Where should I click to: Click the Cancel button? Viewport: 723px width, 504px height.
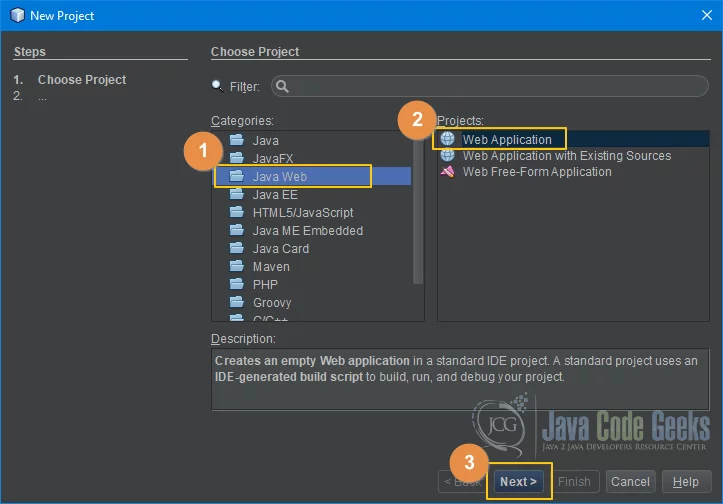630,481
